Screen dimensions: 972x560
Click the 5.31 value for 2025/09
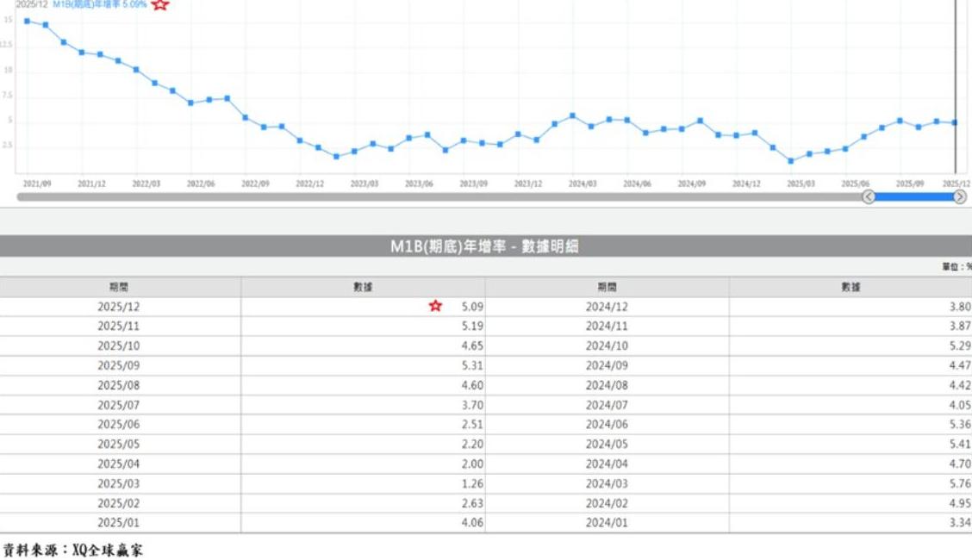(472, 365)
